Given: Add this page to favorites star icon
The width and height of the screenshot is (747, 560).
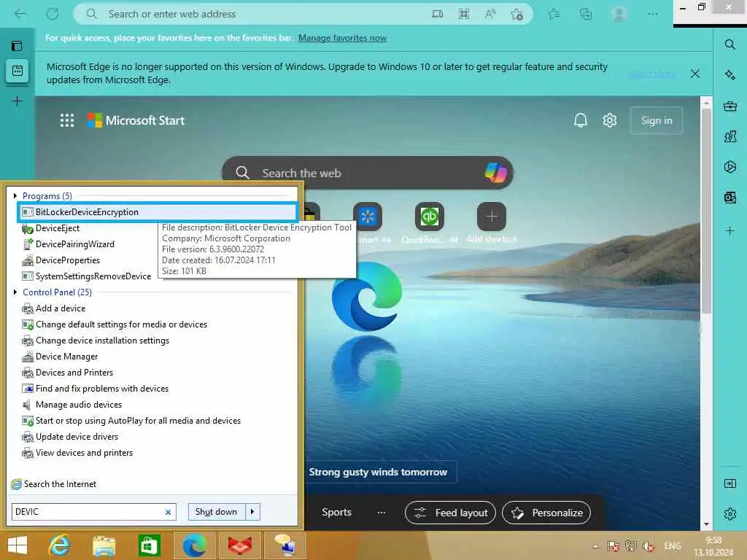Looking at the screenshot, I should pyautogui.click(x=517, y=15).
